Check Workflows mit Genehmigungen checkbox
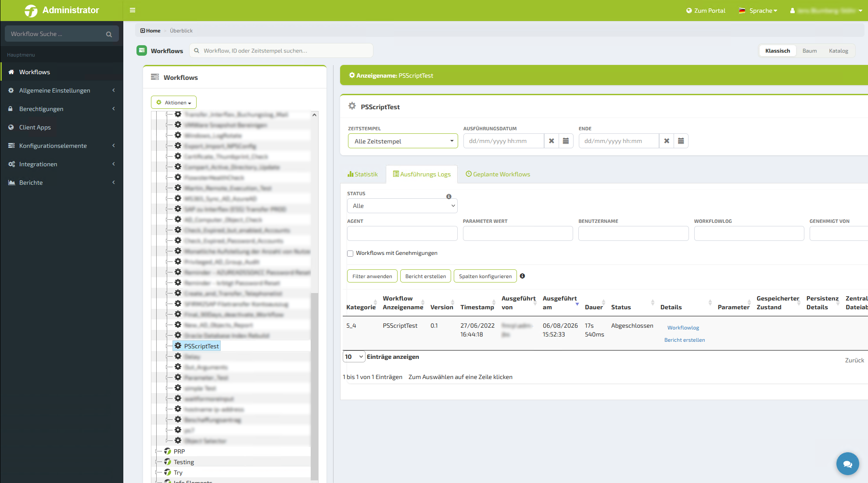Screen dimensions: 868x483 [x=350, y=254]
